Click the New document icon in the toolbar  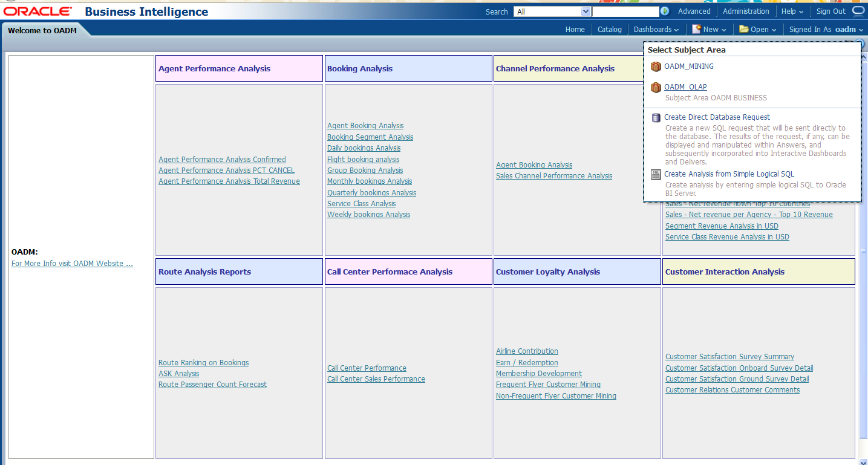tap(697, 29)
